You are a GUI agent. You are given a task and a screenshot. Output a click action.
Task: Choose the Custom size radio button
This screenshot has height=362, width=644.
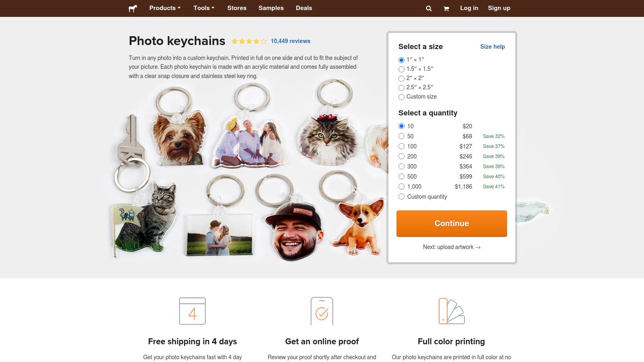click(401, 97)
